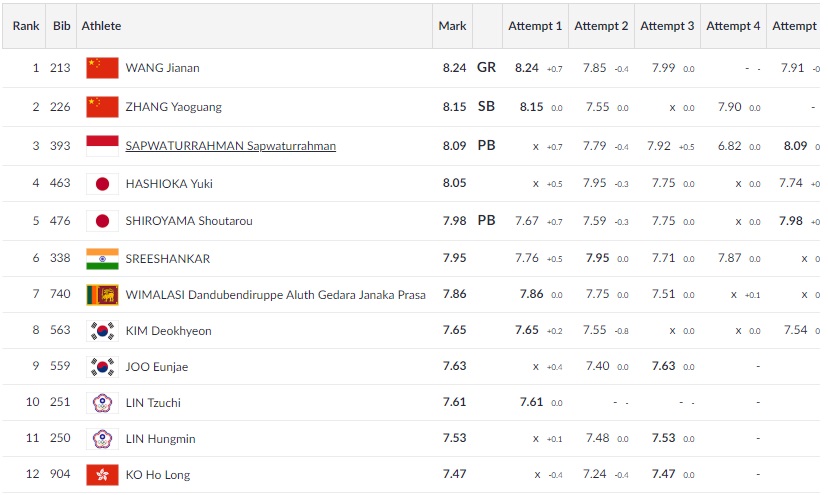Click WANG Jianan's 8.24 mark
This screenshot has width=828, height=495.
click(454, 68)
